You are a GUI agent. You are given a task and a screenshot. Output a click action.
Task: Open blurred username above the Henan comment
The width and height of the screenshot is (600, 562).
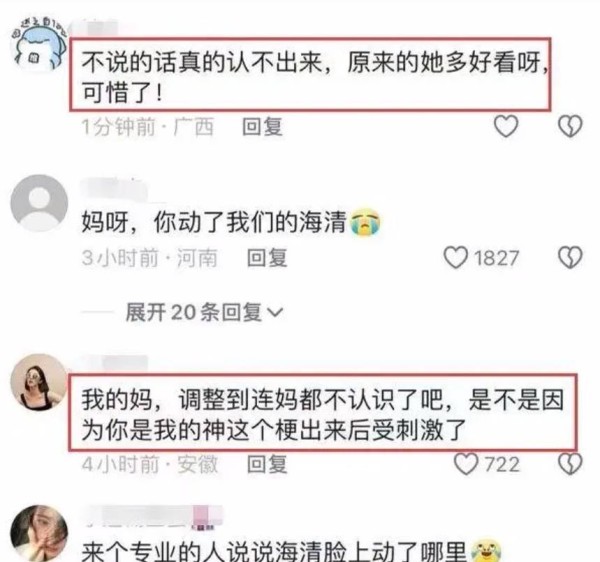click(114, 187)
